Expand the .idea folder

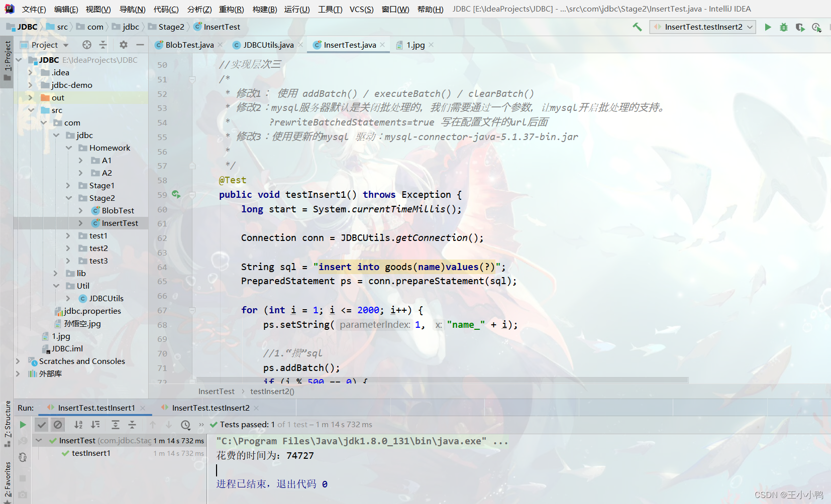pyautogui.click(x=31, y=72)
